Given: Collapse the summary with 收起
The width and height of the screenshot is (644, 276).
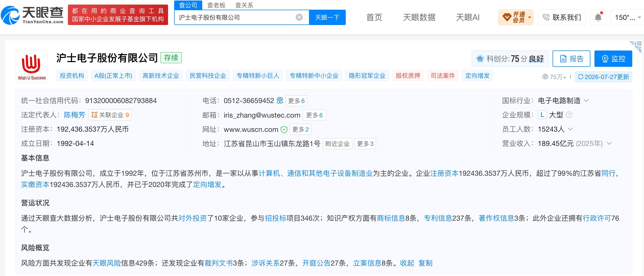Looking at the screenshot, I should (407, 263).
